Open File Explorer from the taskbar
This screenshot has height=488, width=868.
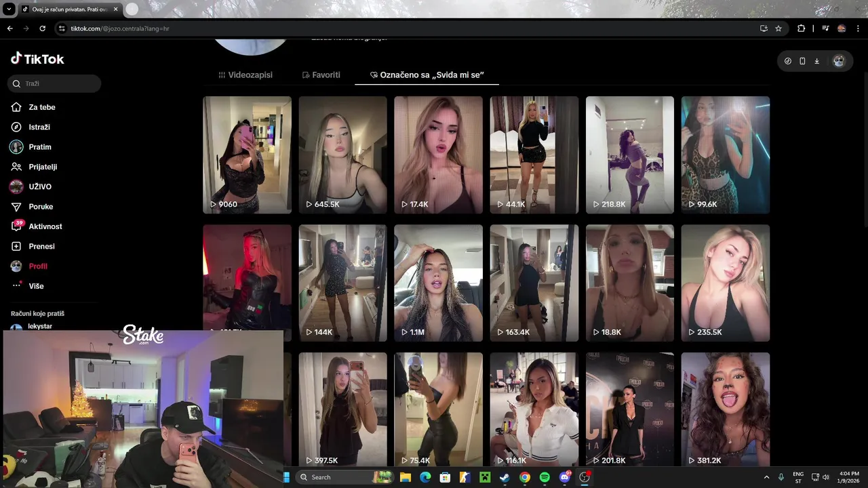point(406,477)
